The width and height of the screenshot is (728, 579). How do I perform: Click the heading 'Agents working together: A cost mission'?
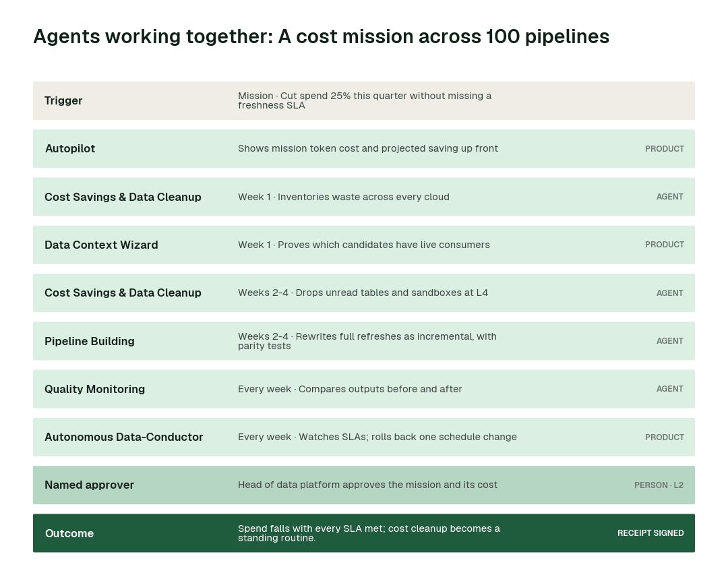coord(322,36)
